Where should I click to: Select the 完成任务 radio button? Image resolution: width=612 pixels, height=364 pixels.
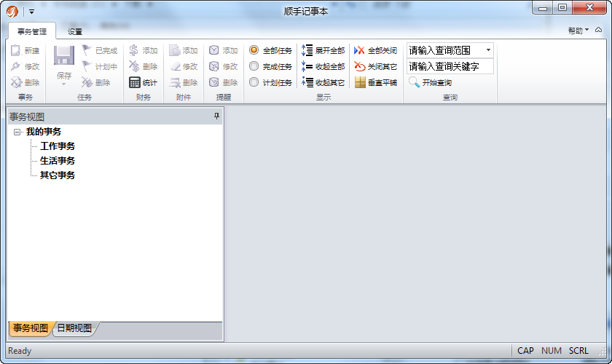pyautogui.click(x=254, y=66)
